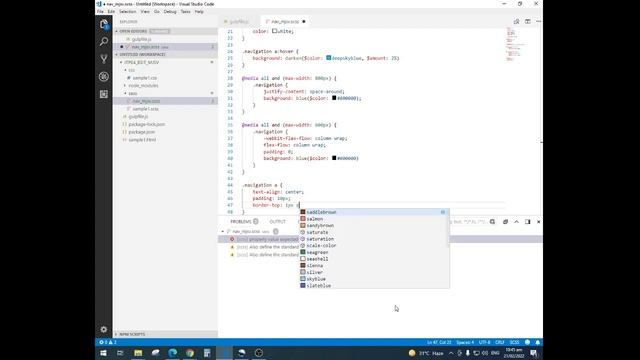This screenshot has height=360, width=640.
Task: Close the Problems panel
Action: (x=538, y=222)
